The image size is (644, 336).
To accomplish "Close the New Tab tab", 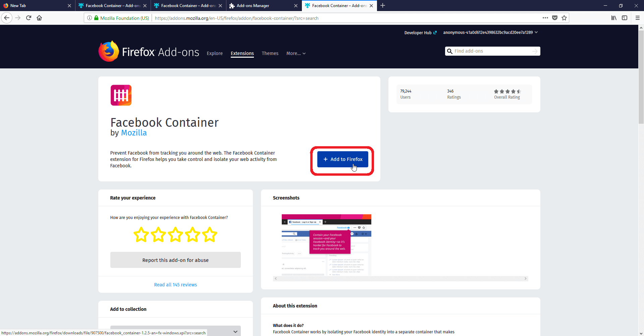I will click(x=69, y=6).
